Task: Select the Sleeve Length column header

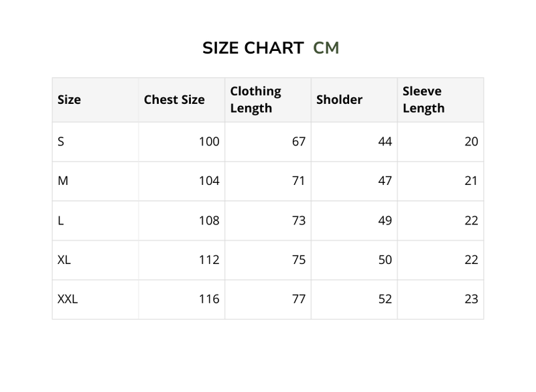Action: (423, 99)
